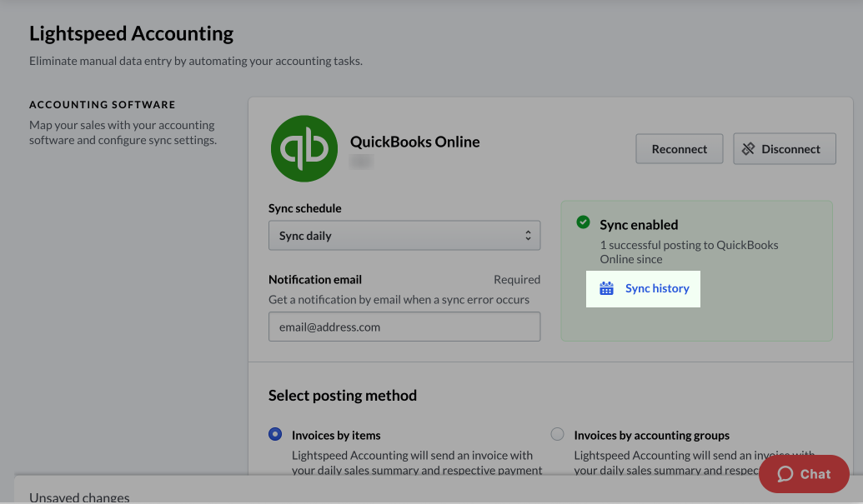
Task: Select the Invoices by items radio button
Action: (x=275, y=434)
